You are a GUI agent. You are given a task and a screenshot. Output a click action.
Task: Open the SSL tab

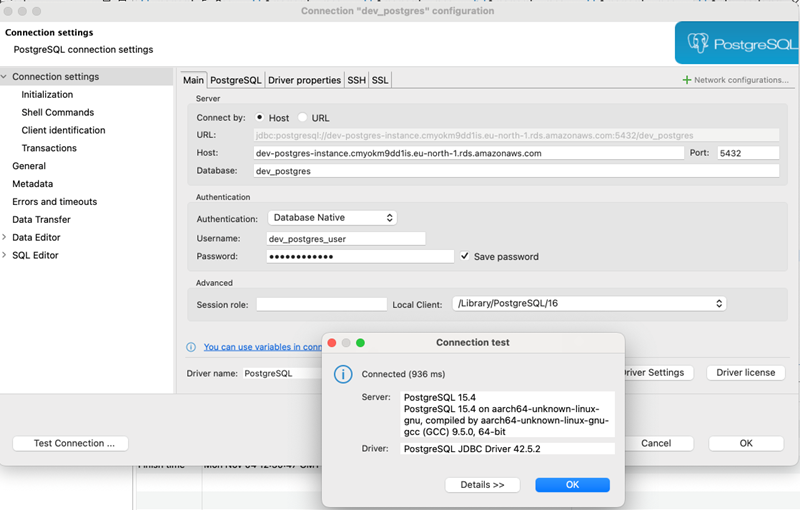click(380, 80)
